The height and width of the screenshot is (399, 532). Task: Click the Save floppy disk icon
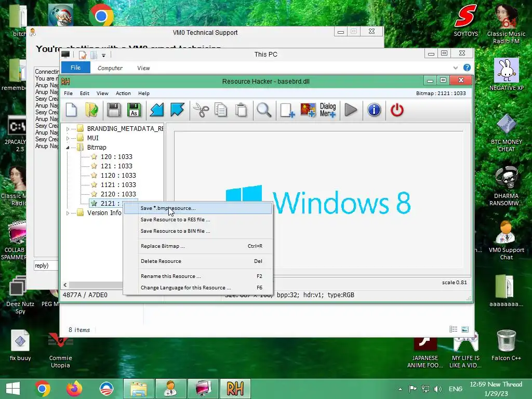click(x=114, y=110)
